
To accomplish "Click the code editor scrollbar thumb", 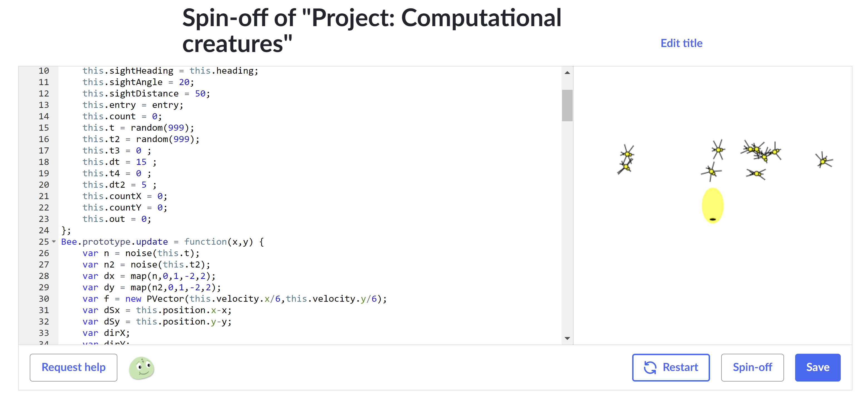I will click(567, 105).
